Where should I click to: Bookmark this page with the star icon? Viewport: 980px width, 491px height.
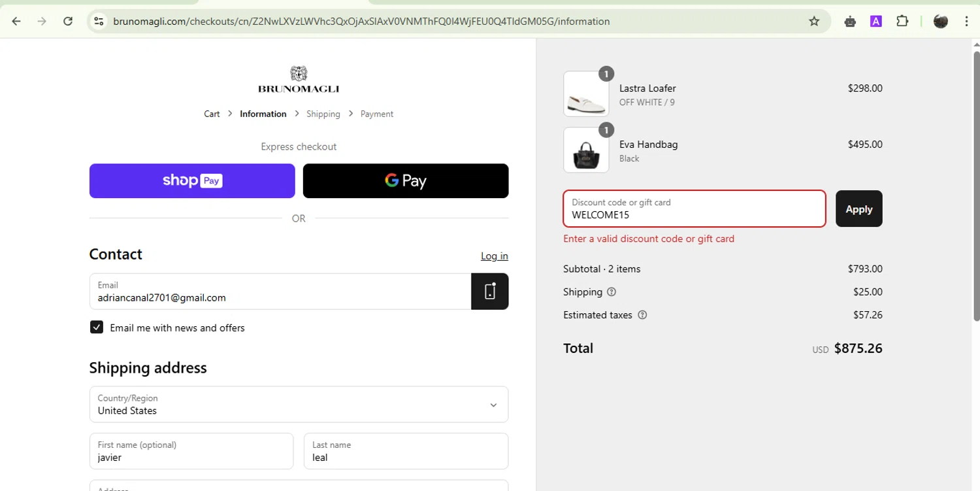point(814,21)
